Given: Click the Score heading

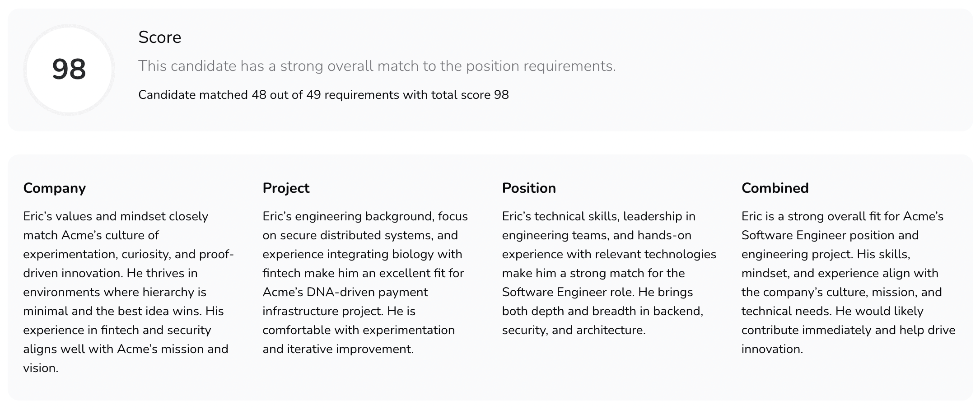Looking at the screenshot, I should (159, 37).
